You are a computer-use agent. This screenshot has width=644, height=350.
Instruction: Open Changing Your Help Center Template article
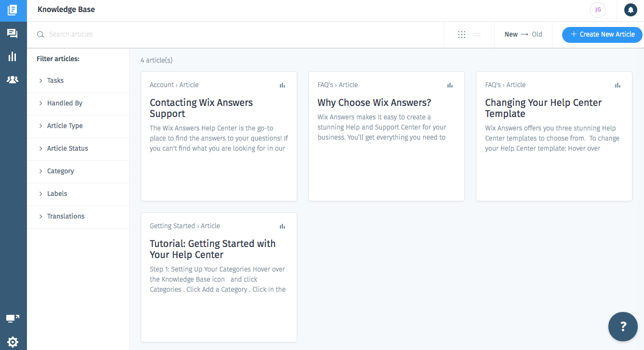543,108
